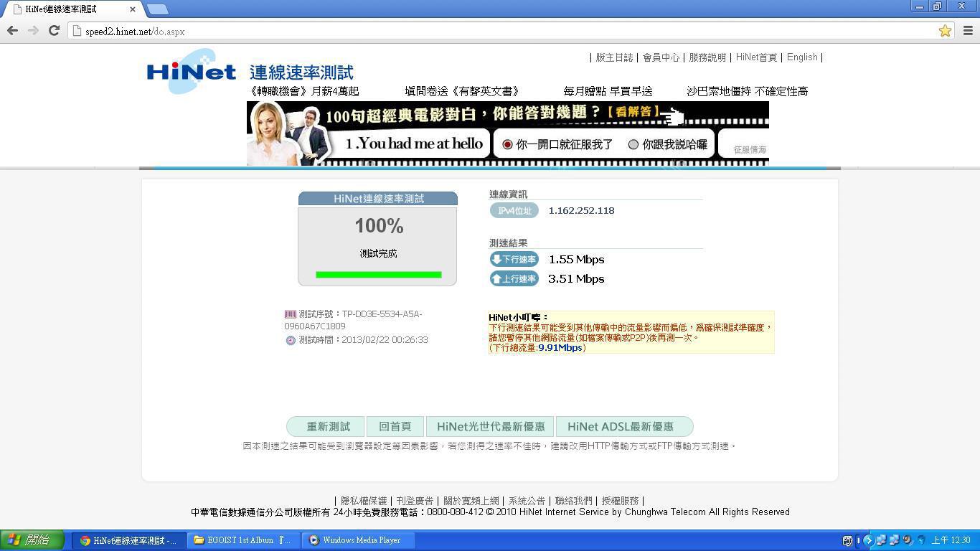Open the 《轉職機會》月薪4萬起 ad link
This screenshot has height=551, width=980.
click(303, 91)
